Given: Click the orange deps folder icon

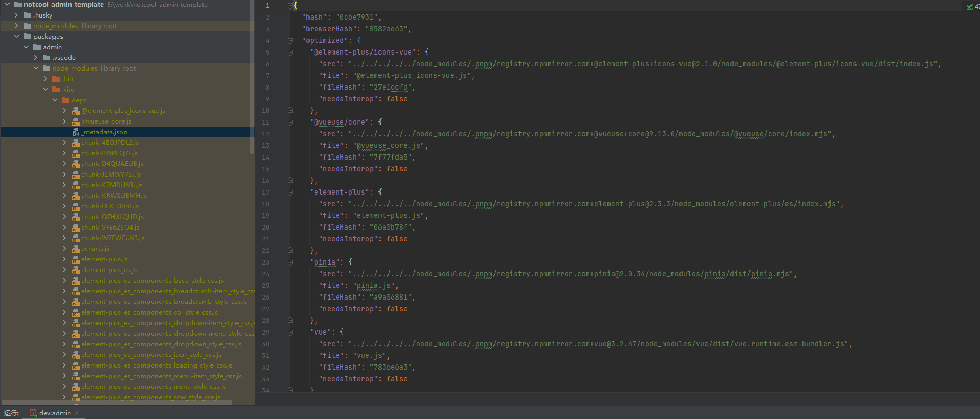Looking at the screenshot, I should pyautogui.click(x=66, y=100).
